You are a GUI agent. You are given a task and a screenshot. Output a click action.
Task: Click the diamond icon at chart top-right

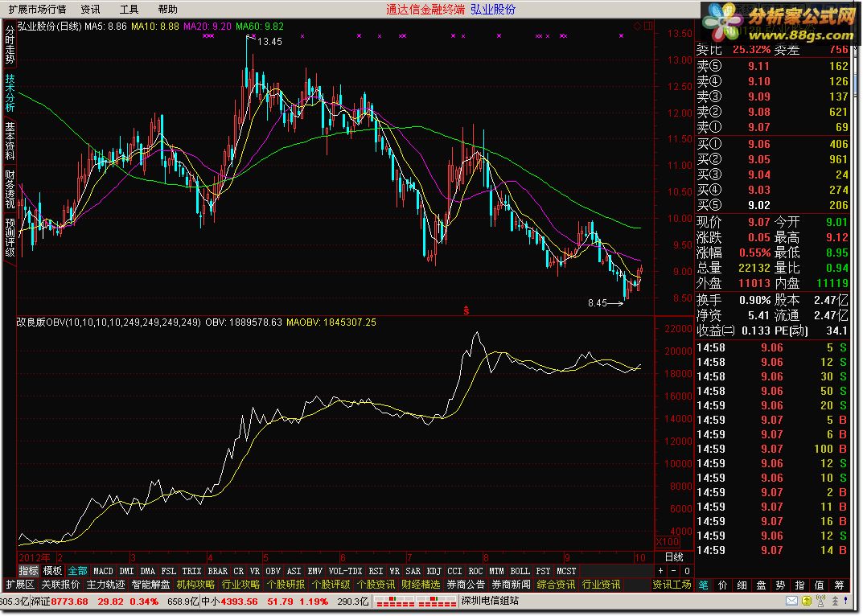pyautogui.click(x=637, y=26)
